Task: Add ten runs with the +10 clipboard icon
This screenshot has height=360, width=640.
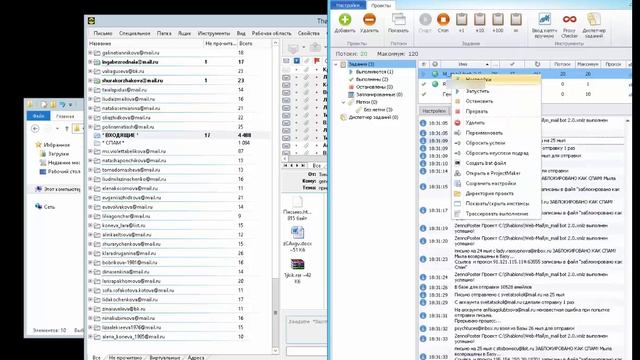Action: (480, 23)
